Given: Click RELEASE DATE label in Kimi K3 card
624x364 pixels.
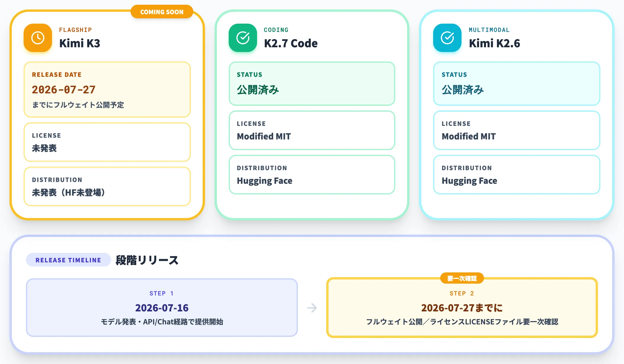Looking at the screenshot, I should pyautogui.click(x=57, y=75).
